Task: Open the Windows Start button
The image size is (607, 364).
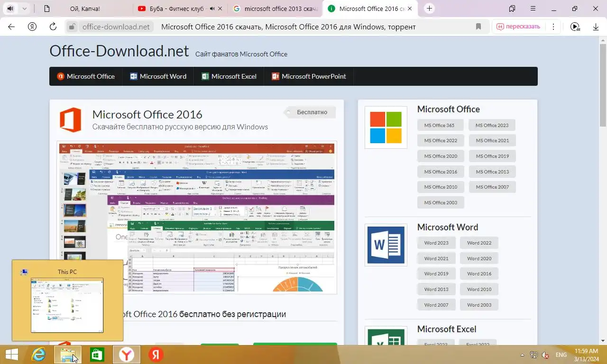Action: coord(11,355)
